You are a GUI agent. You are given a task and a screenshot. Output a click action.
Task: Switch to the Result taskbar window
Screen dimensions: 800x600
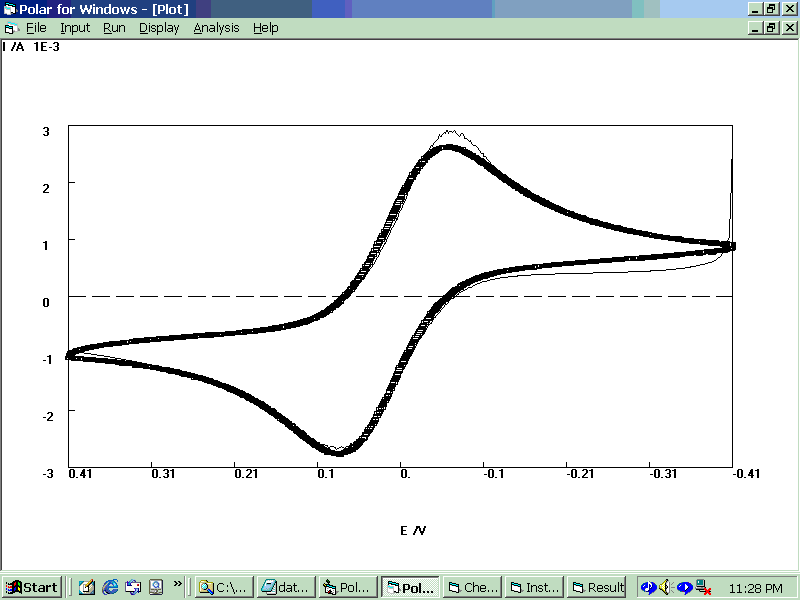click(596, 587)
